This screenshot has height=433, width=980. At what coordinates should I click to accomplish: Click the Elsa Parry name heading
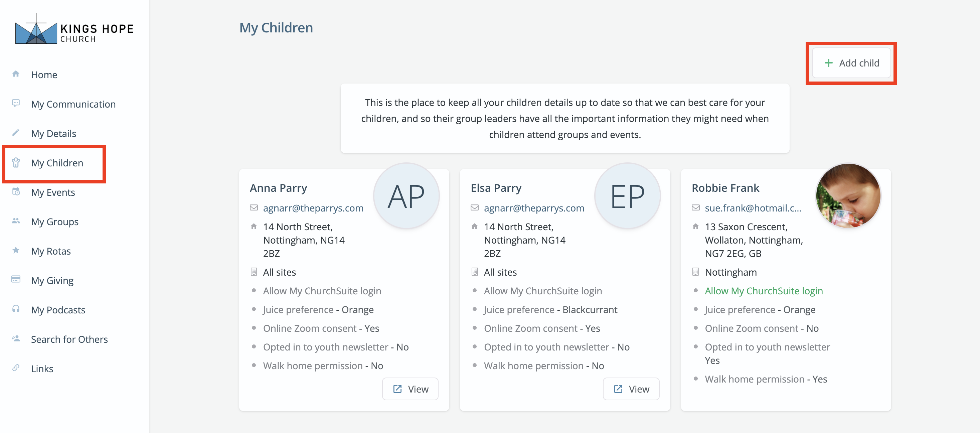coord(496,187)
